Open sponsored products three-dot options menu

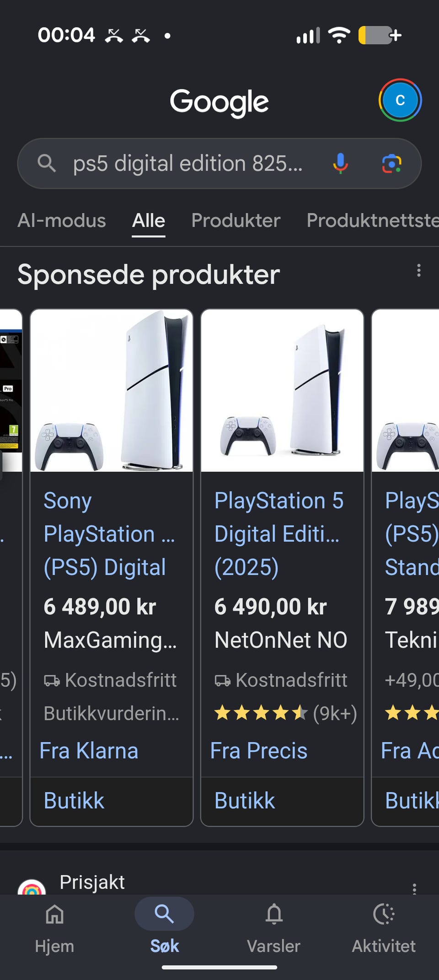[x=419, y=270]
